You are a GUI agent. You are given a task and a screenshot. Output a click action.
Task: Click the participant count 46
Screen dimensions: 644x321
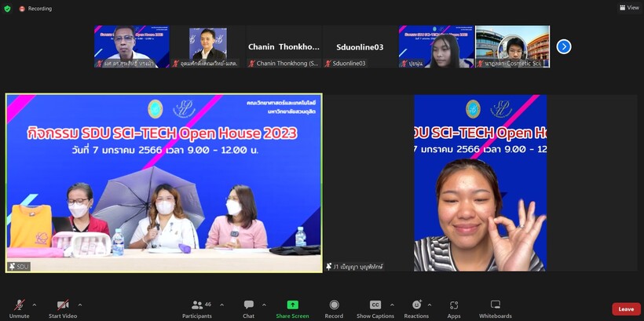(x=208, y=305)
